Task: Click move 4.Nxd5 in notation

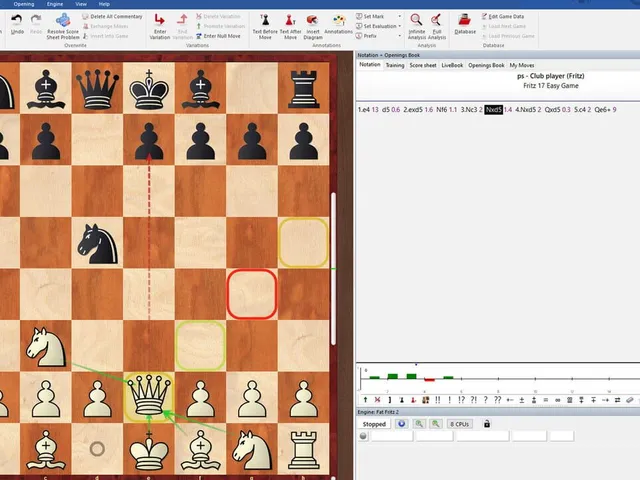Action: 525,110
